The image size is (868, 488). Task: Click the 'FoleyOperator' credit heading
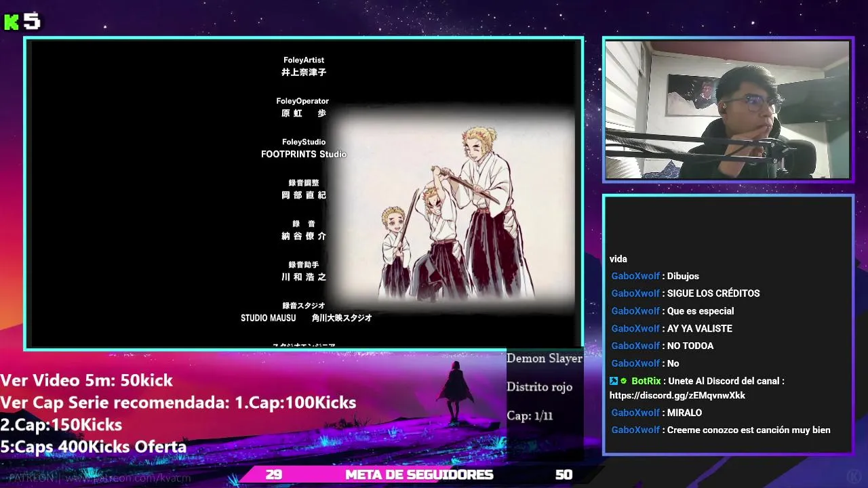click(x=302, y=101)
